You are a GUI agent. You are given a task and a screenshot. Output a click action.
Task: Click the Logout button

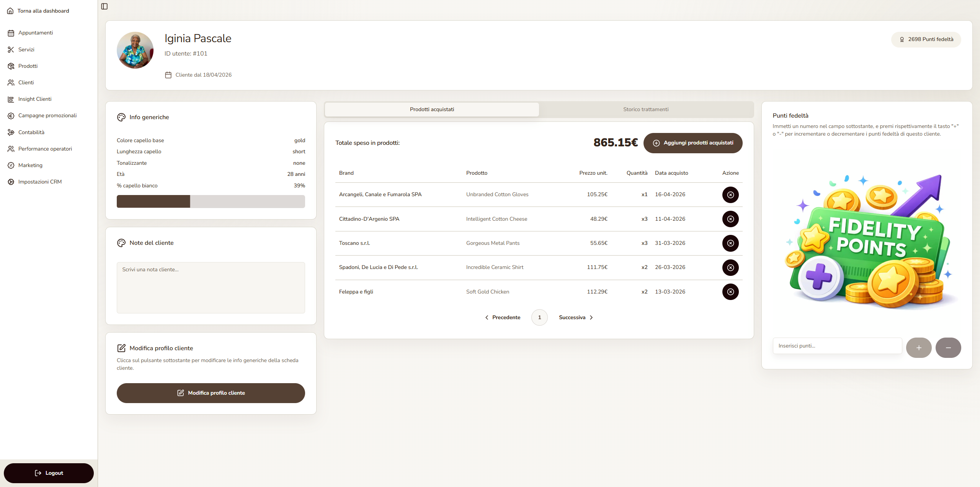[x=49, y=473]
